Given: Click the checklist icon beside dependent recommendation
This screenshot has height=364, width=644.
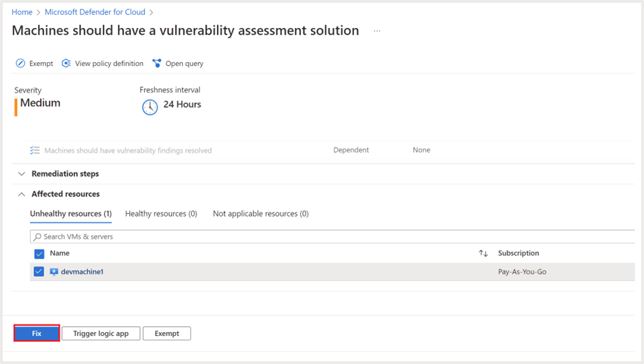Looking at the screenshot, I should tap(35, 151).
